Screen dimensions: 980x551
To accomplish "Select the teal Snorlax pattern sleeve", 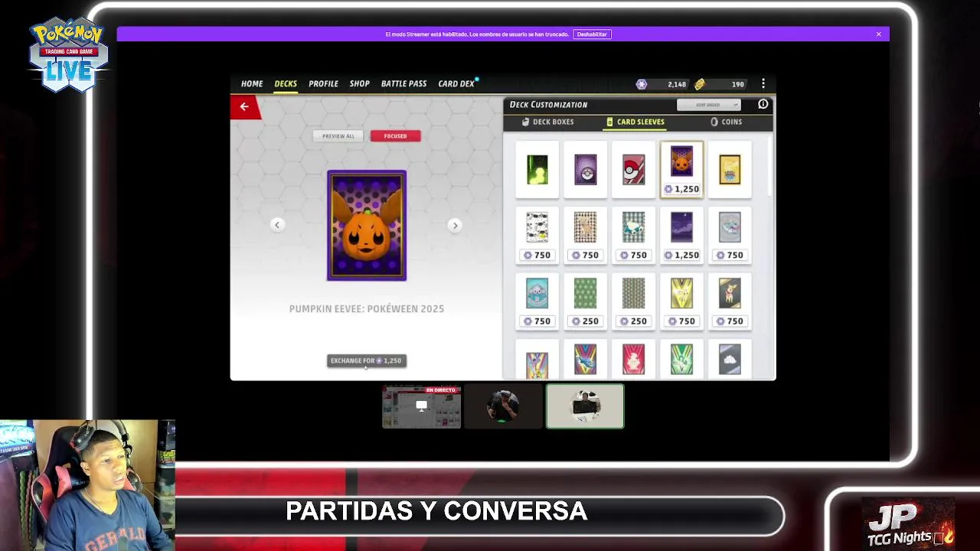I will tap(634, 236).
